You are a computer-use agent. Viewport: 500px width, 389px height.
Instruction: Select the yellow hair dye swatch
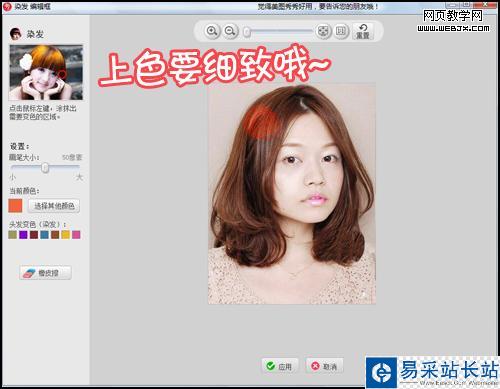(x=66, y=235)
